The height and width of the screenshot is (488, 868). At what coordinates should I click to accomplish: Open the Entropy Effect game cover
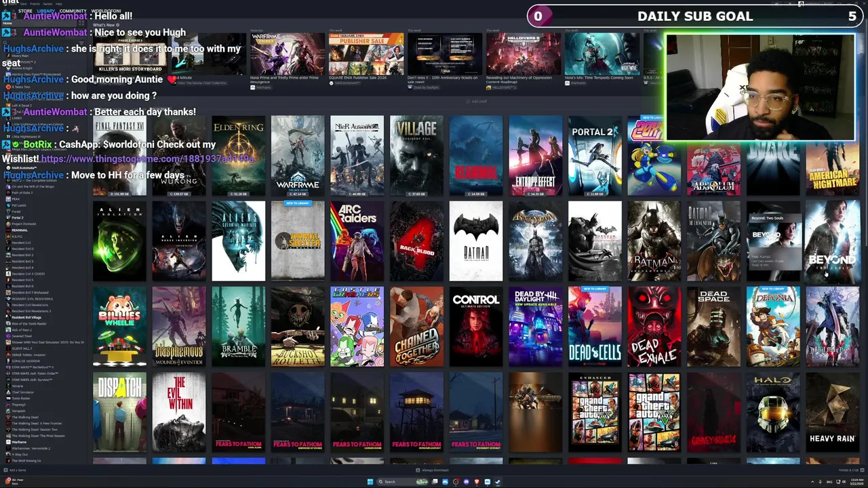(x=535, y=155)
